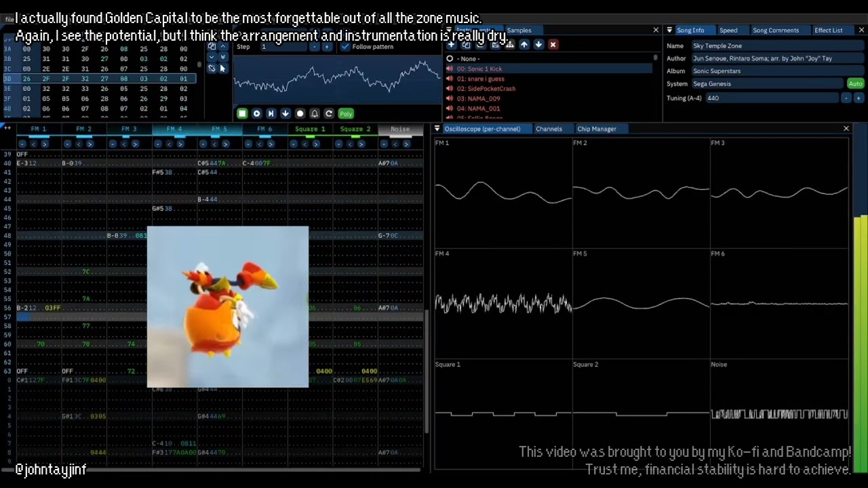Image resolution: width=868 pixels, height=488 pixels.
Task: Select the None instrument radio option
Action: pyautogui.click(x=450, y=58)
